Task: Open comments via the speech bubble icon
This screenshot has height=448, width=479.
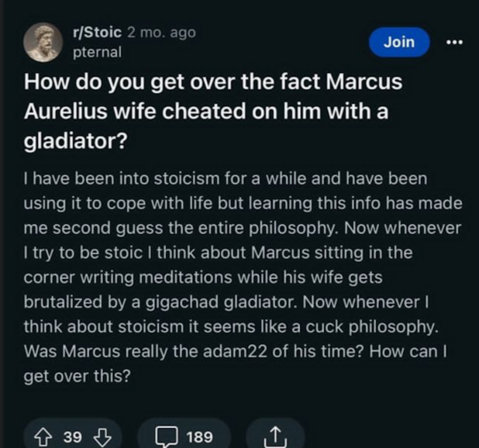Action: tap(167, 436)
